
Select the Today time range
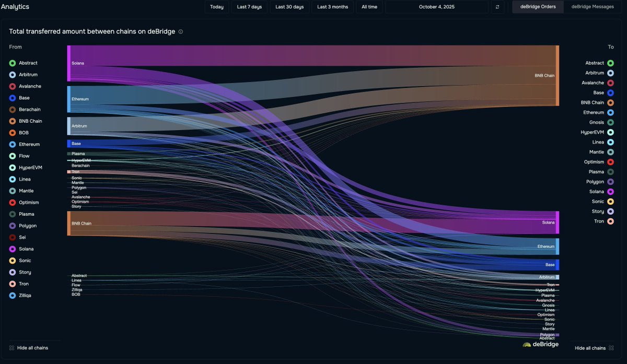(217, 7)
